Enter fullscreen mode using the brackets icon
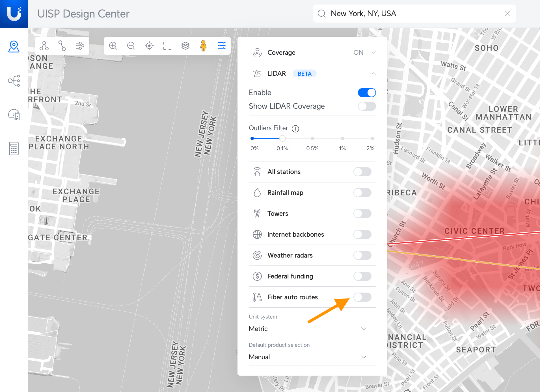This screenshot has height=392, width=540. 167,46
